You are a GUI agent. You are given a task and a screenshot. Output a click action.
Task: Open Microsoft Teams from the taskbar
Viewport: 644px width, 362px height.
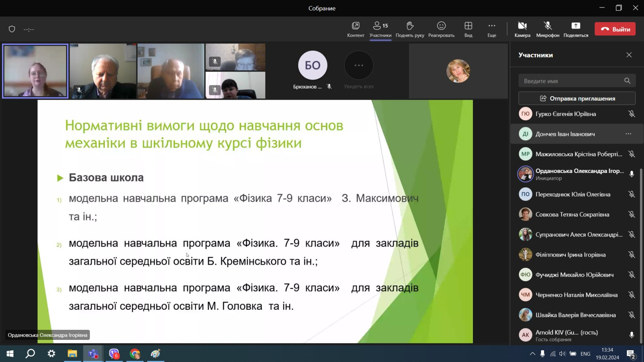pyautogui.click(x=93, y=354)
